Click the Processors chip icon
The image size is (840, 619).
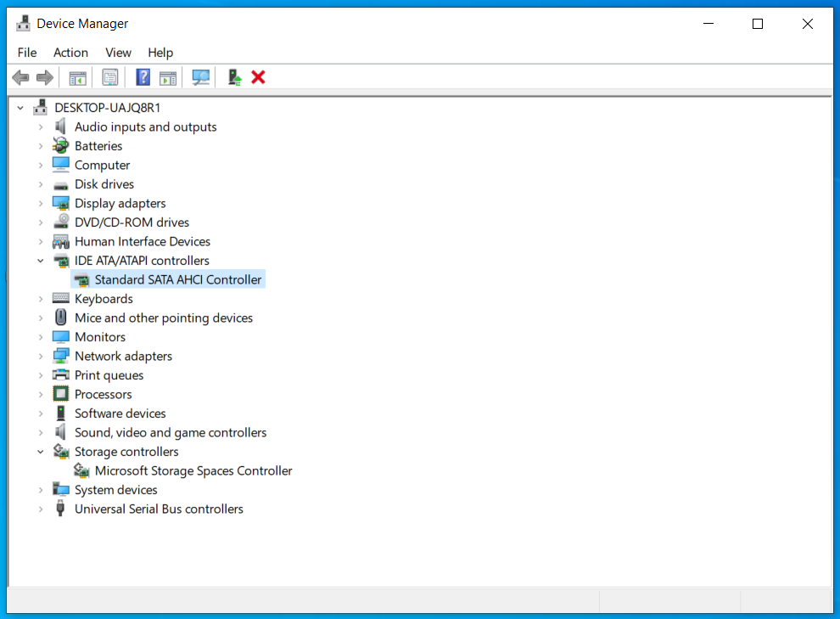pyautogui.click(x=61, y=395)
